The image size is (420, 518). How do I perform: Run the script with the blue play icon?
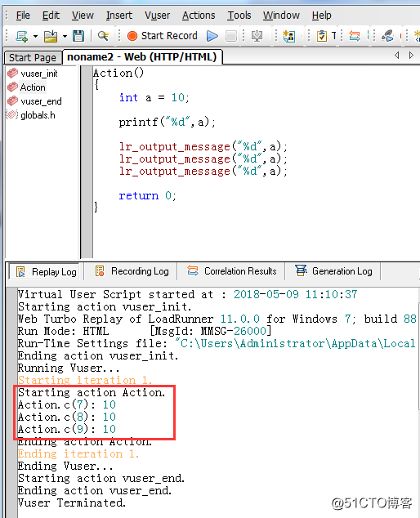tap(212, 36)
